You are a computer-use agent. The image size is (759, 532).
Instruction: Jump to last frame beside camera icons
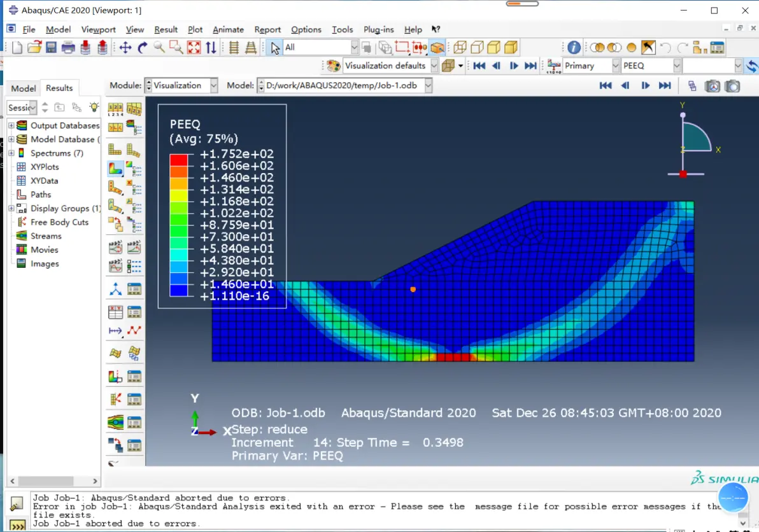point(665,86)
